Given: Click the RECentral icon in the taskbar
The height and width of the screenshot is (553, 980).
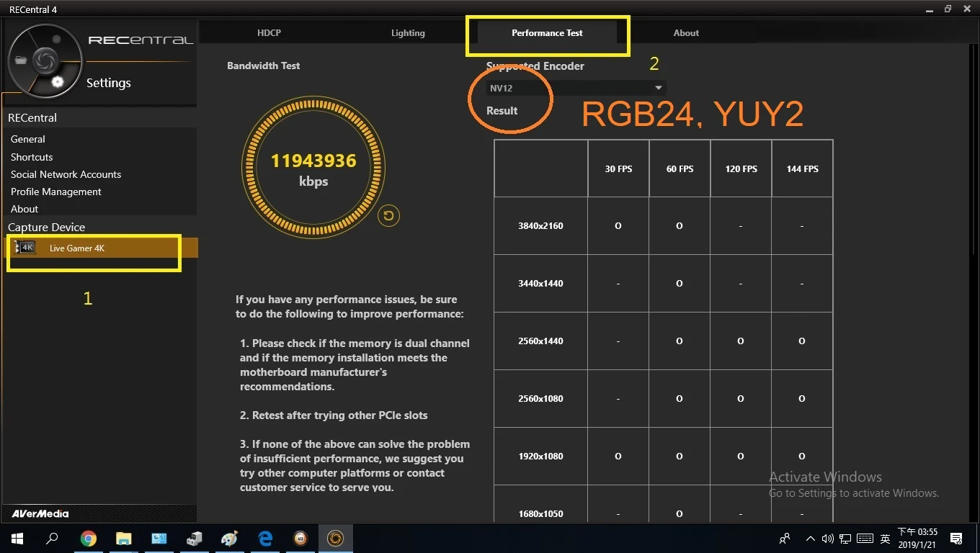Looking at the screenshot, I should click(335, 539).
